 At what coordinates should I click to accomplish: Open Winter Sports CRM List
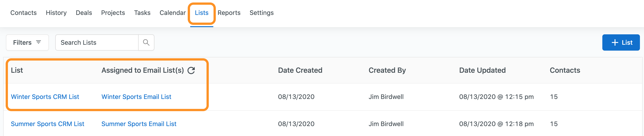[45, 97]
